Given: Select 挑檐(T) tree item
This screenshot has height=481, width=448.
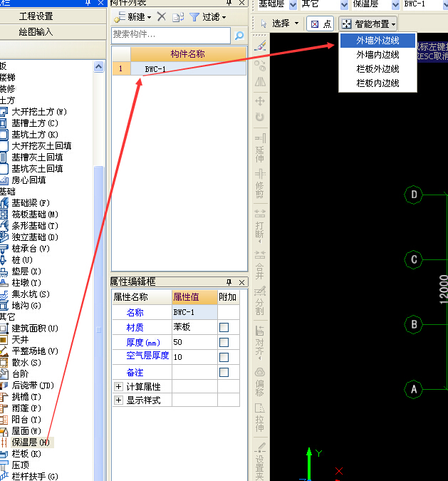Looking at the screenshot, I should click(x=26, y=397).
